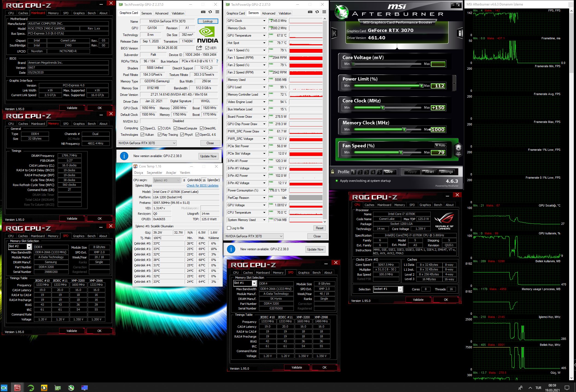Screen dimensions: 576x392
Task: Expand the Power Limit link arrow in Afterburner
Action: pos(454,84)
